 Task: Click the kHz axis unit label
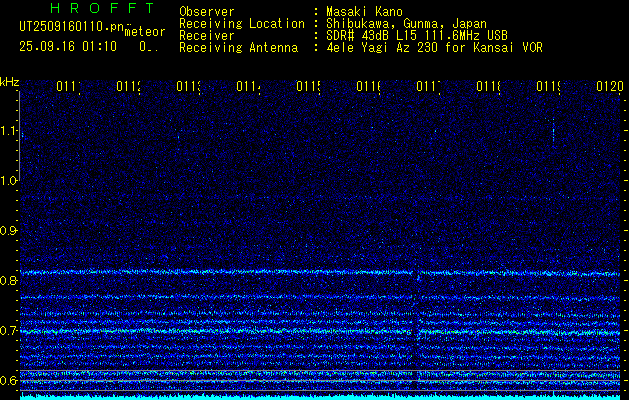pos(9,83)
